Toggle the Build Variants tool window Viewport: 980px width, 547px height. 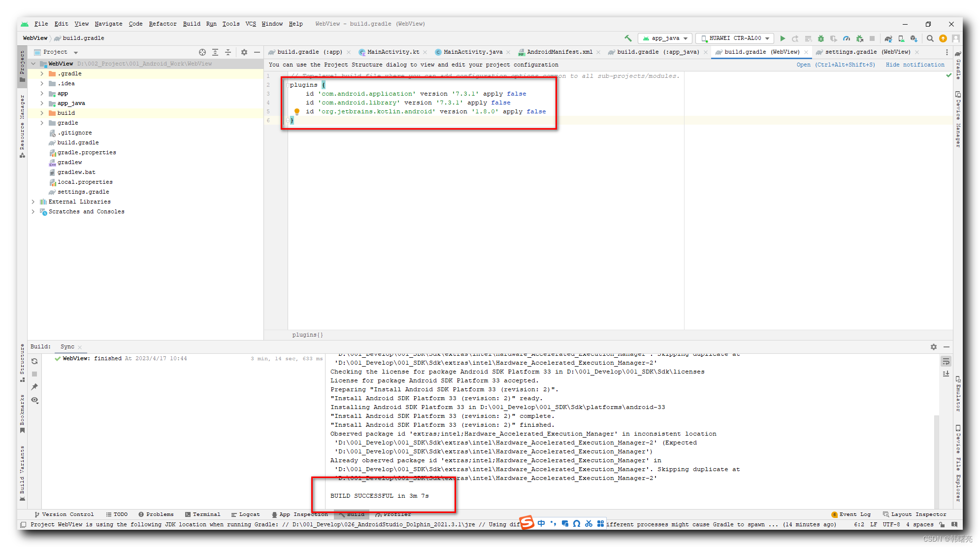pyautogui.click(x=21, y=468)
